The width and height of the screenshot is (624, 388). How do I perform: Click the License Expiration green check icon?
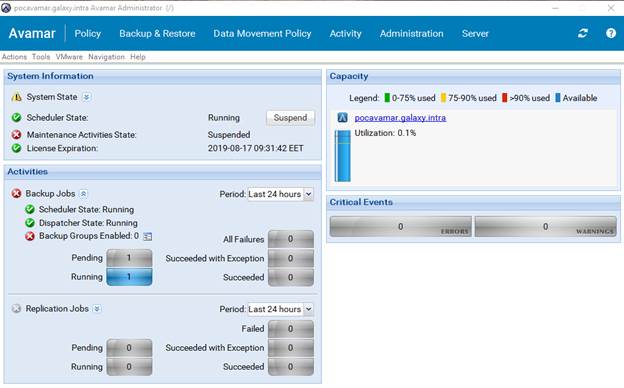(16, 148)
